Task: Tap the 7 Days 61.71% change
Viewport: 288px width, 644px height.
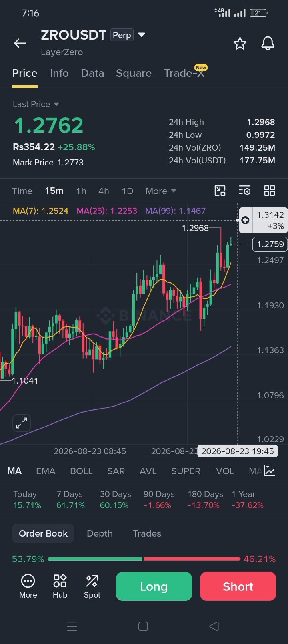Action: click(x=70, y=500)
